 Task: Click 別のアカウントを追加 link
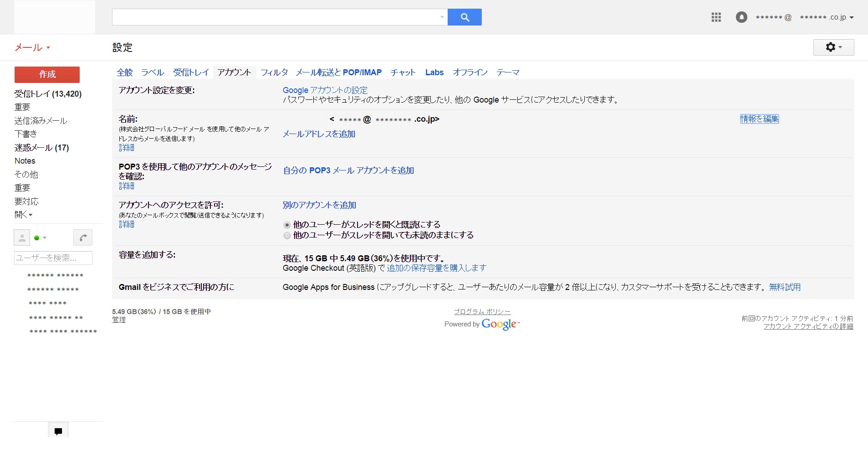click(x=319, y=205)
